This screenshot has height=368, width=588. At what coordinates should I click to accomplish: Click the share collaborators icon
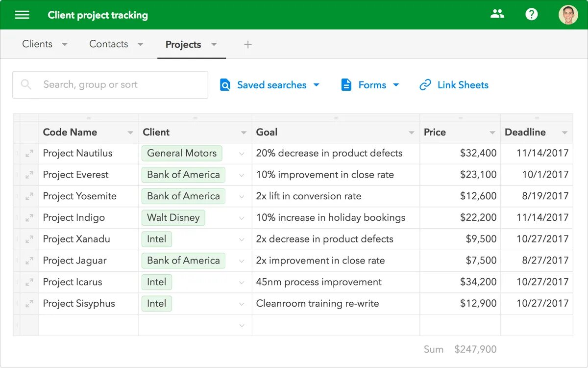pos(497,14)
